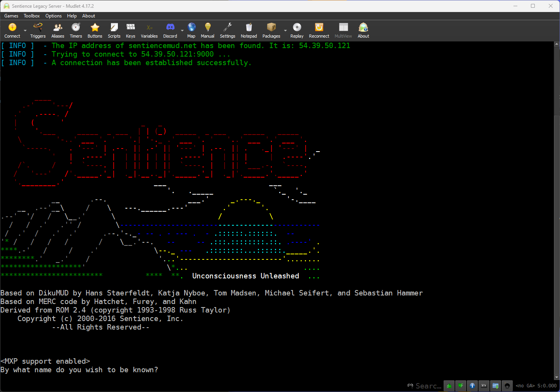Click the MultiView toolbar icon
560x392 pixels.
click(x=343, y=30)
